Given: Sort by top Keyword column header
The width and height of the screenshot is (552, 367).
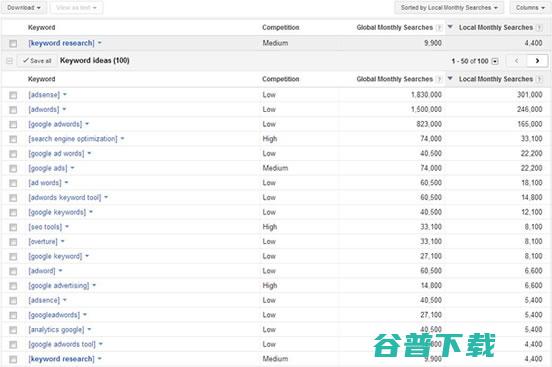Looking at the screenshot, I should click(42, 27).
